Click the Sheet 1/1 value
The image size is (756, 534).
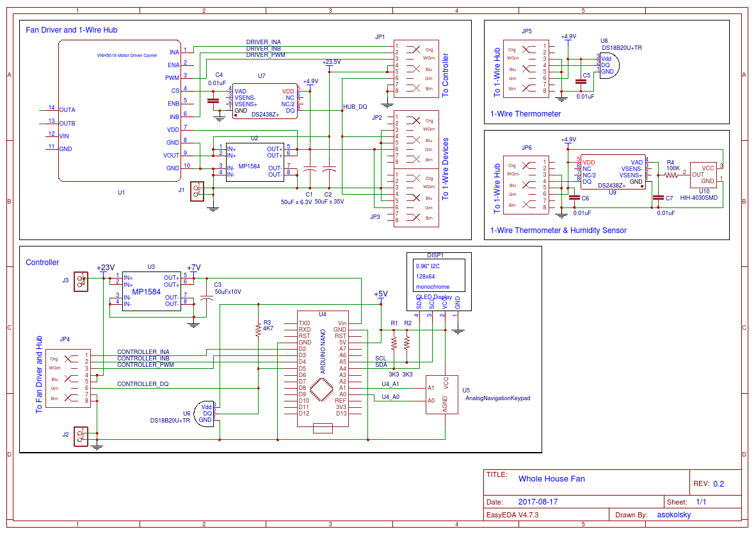tap(701, 502)
